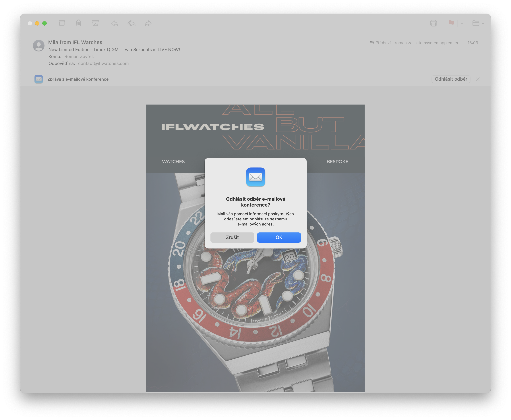Flag the message with orange flag
The image size is (511, 420).
pos(451,23)
